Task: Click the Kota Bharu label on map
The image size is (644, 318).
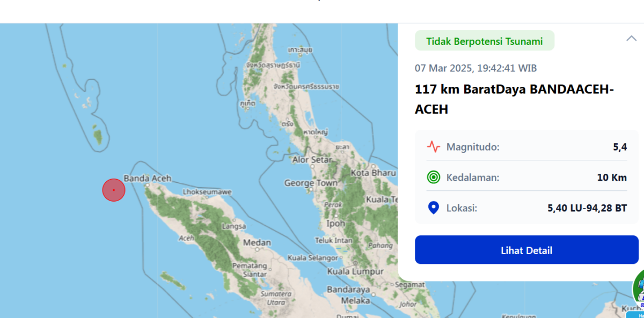Action: point(373,173)
